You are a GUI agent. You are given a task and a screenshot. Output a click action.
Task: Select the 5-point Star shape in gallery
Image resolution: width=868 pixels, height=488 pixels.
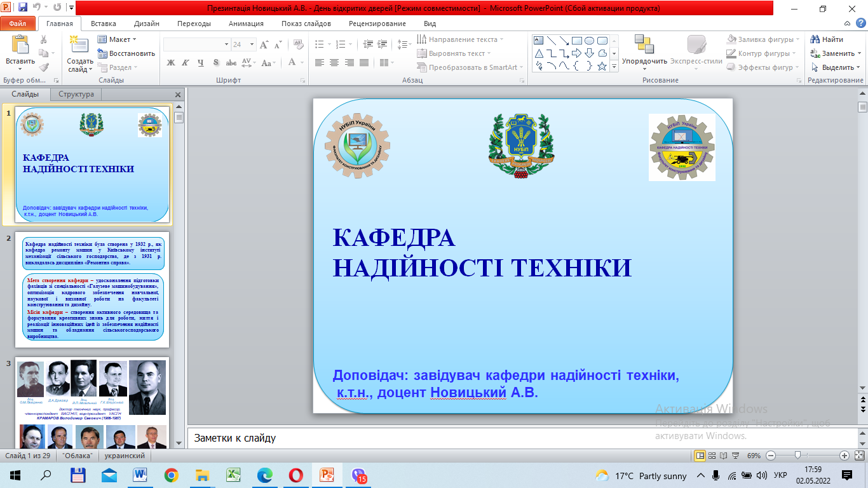point(601,65)
